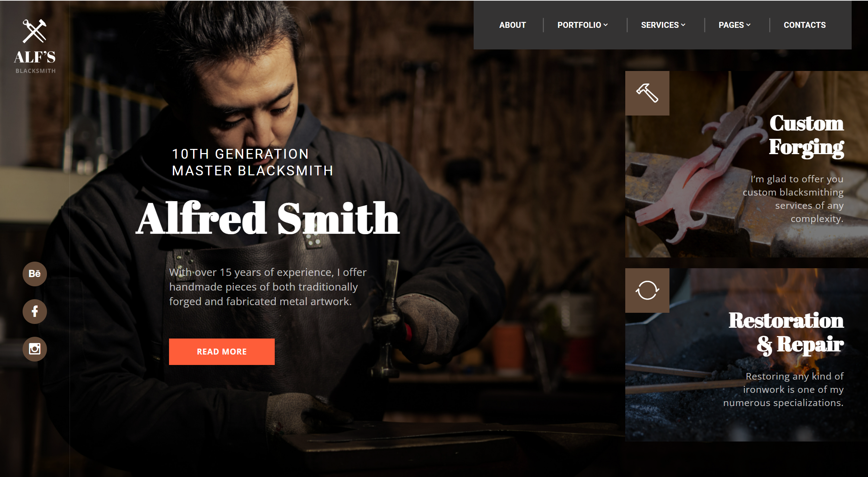
Task: Open the Instagram social icon
Action: pos(34,349)
